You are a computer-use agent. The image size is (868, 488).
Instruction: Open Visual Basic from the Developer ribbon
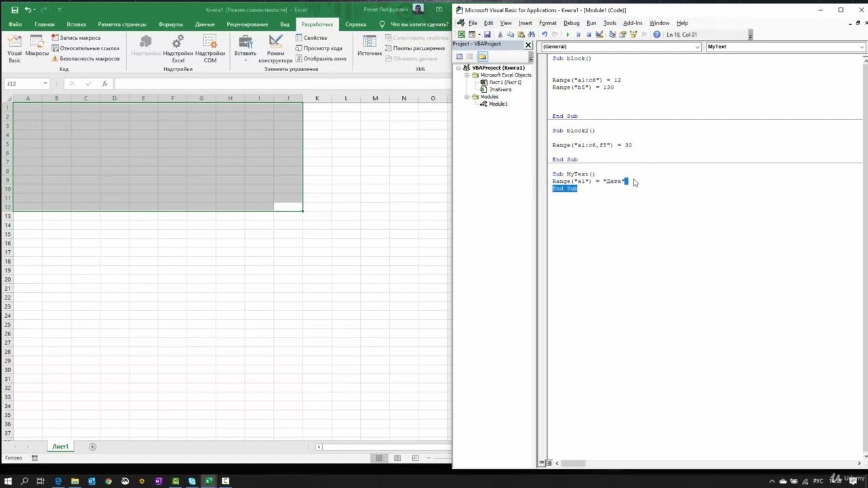[14, 49]
